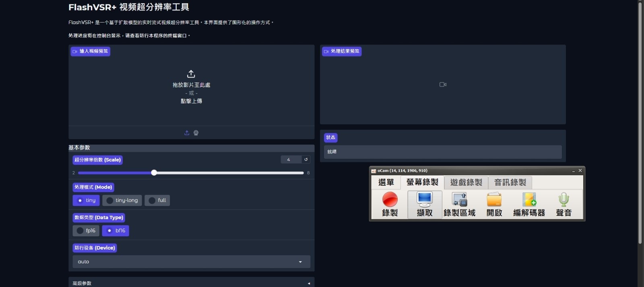Open the 編解碼器 codec settings
The image size is (644, 287).
pos(529,200)
